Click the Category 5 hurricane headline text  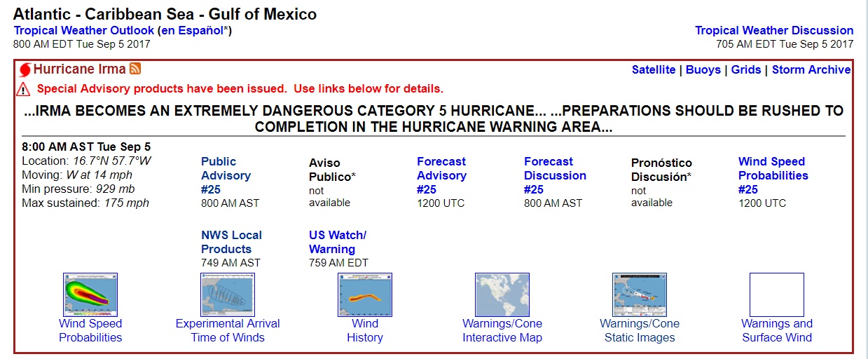[x=434, y=119]
